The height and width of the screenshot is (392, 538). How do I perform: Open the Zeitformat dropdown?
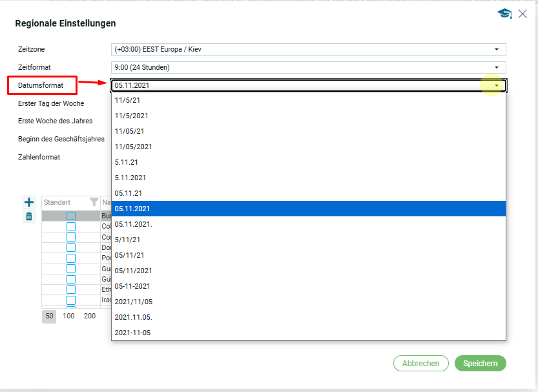point(496,67)
